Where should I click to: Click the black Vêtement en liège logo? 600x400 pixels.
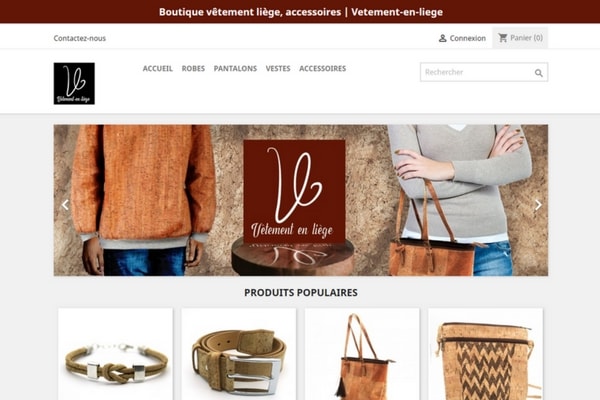(x=74, y=83)
